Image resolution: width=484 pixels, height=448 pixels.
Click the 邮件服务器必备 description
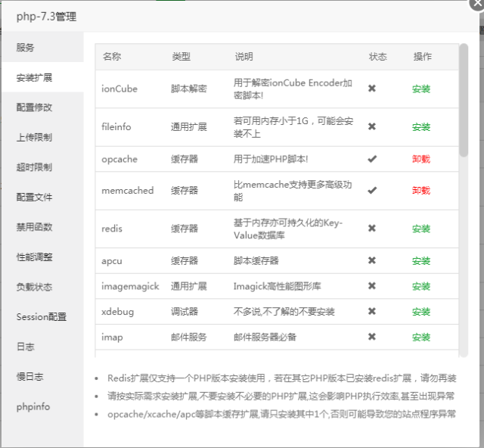point(265,337)
